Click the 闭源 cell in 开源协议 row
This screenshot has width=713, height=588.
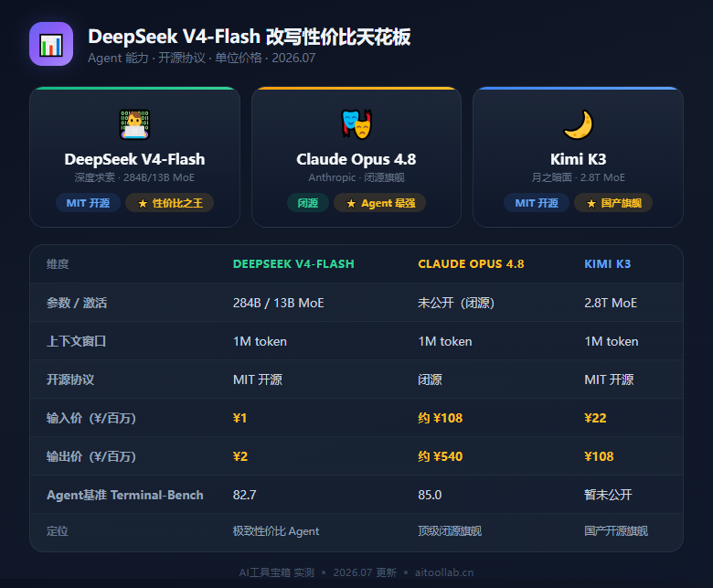(430, 380)
